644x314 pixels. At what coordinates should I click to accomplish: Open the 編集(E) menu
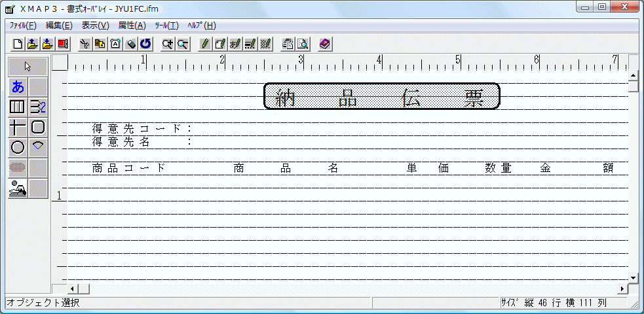click(x=59, y=26)
